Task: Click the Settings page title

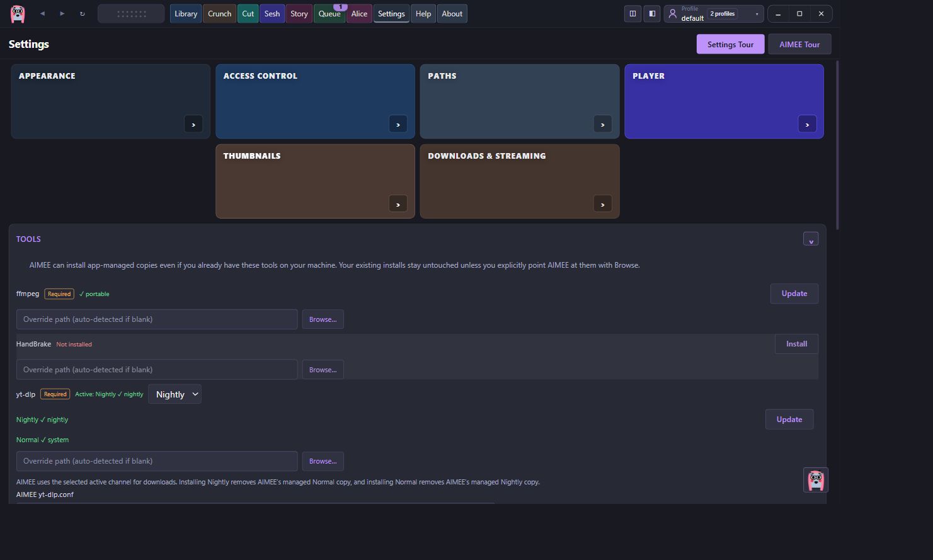Action: point(28,44)
